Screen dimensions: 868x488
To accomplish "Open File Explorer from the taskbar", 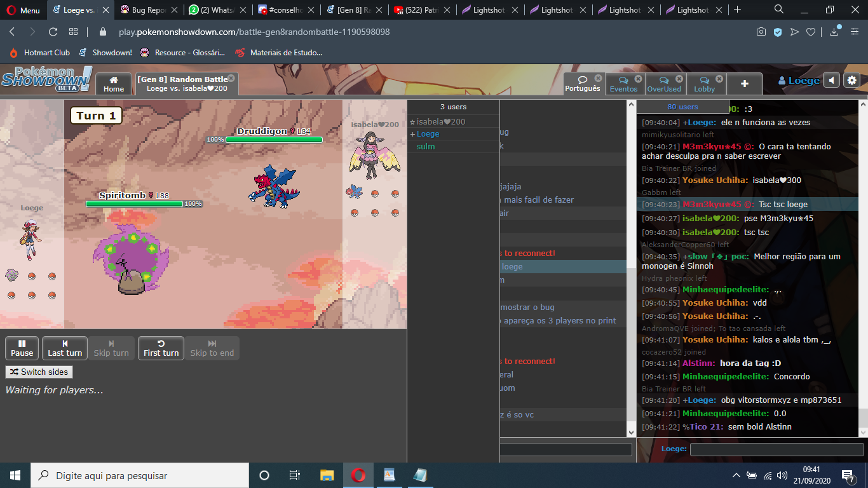I will 327,475.
